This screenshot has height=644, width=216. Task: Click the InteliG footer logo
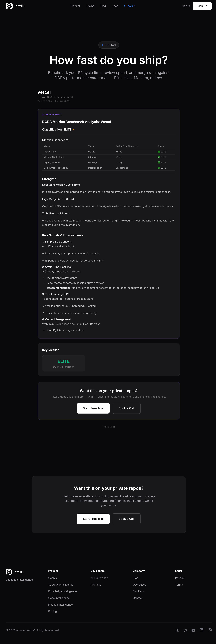click(15, 572)
